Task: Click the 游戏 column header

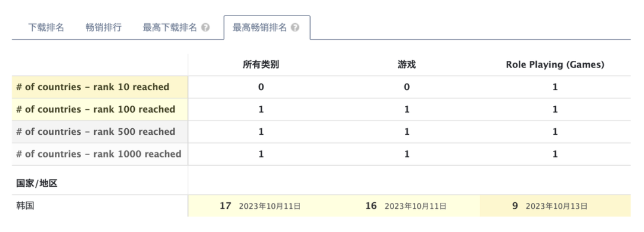Action: [407, 64]
